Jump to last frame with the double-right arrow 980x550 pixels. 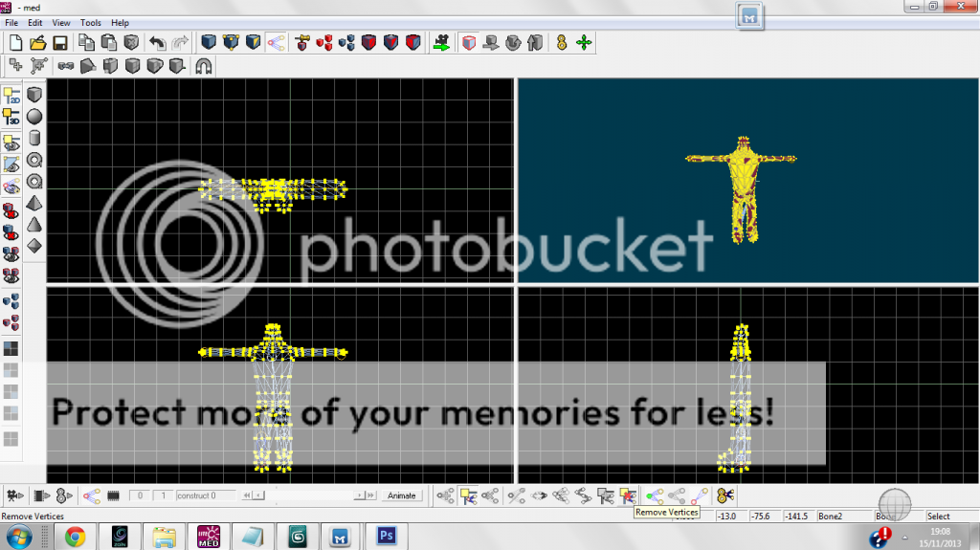370,495
